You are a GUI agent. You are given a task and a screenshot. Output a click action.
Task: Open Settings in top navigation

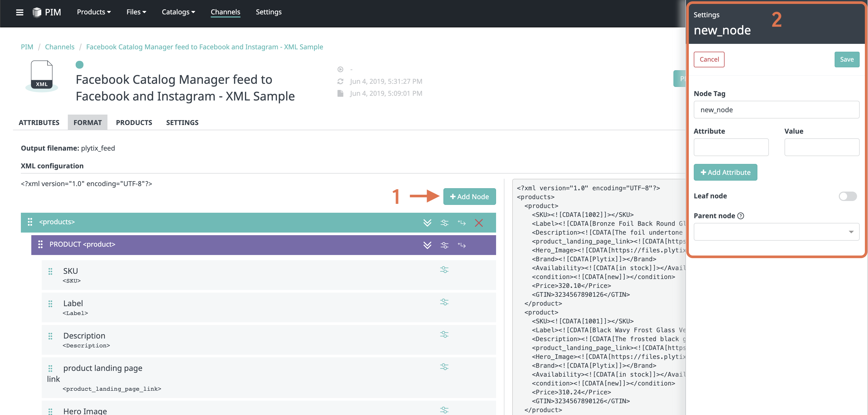click(x=269, y=12)
